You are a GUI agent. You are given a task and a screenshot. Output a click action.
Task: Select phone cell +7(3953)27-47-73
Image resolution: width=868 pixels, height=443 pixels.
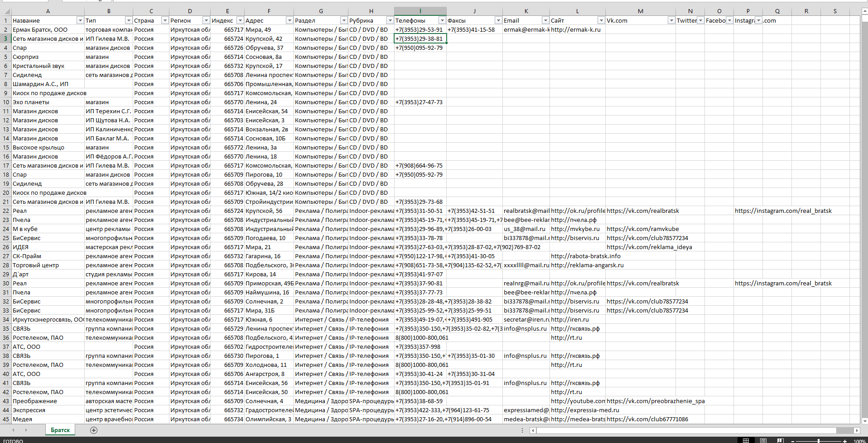coord(420,102)
